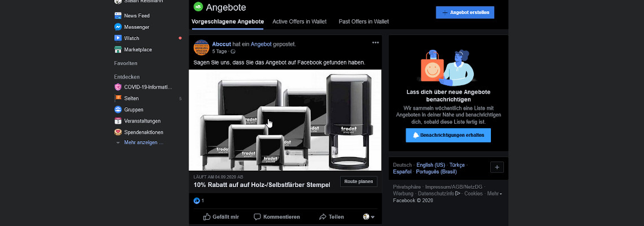Toggle Gefällt mir like on post

[x=221, y=216]
